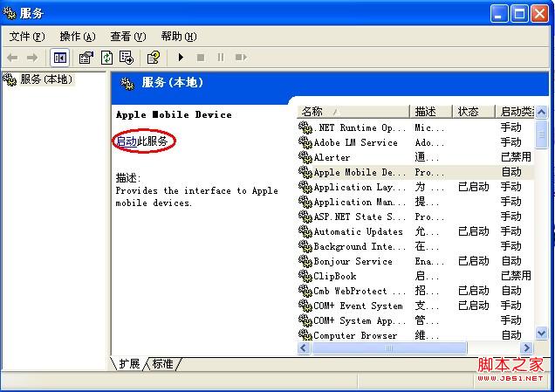Sort by the 启动类型 column header
Viewport: 555px width, 392px height.
(x=515, y=112)
